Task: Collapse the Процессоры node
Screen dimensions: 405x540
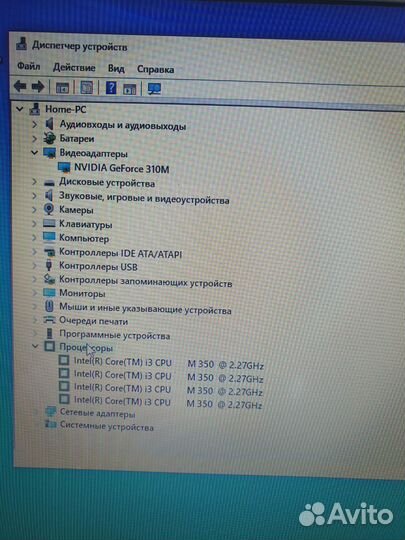Action: pyautogui.click(x=35, y=346)
